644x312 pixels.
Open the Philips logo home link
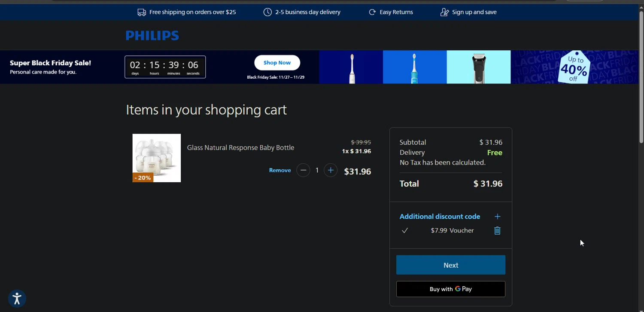click(152, 35)
